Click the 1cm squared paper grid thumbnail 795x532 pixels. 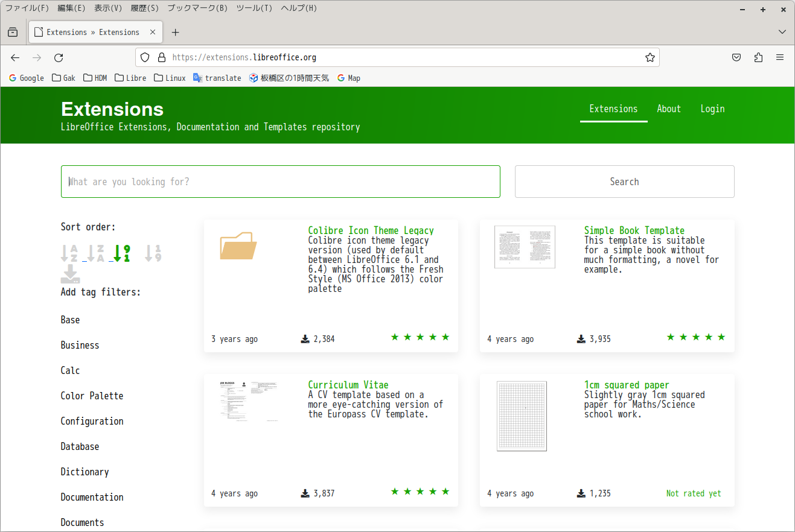pyautogui.click(x=522, y=416)
